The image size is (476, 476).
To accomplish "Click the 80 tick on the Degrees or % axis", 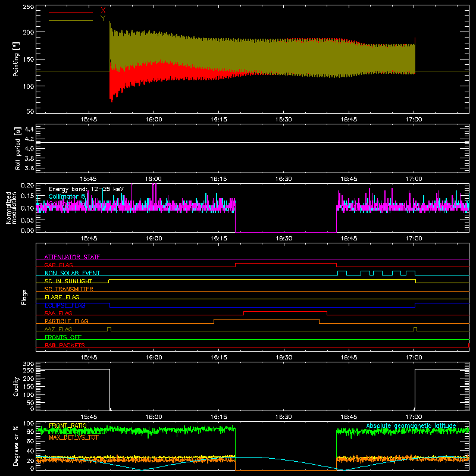I will click(30, 431).
